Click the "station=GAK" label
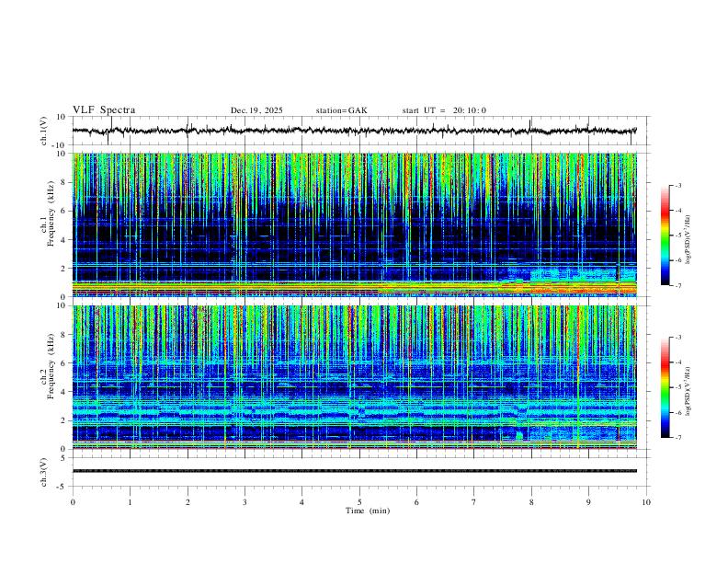The height and width of the screenshot is (563, 728). pyautogui.click(x=341, y=110)
